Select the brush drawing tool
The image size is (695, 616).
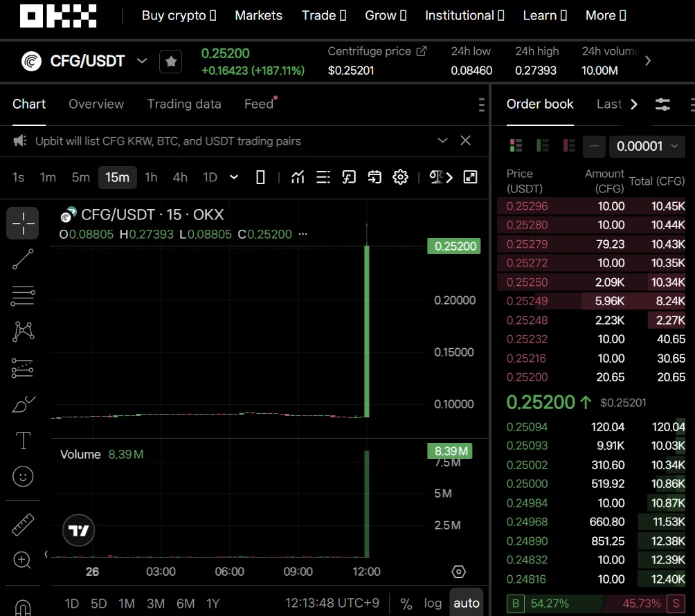pyautogui.click(x=23, y=404)
